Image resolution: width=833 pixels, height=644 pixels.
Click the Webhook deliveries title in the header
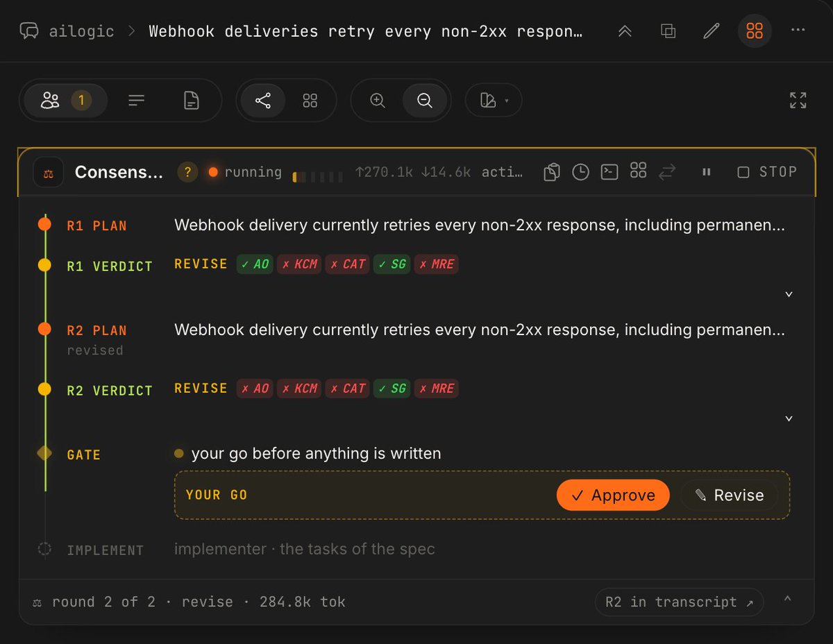pyautogui.click(x=366, y=31)
